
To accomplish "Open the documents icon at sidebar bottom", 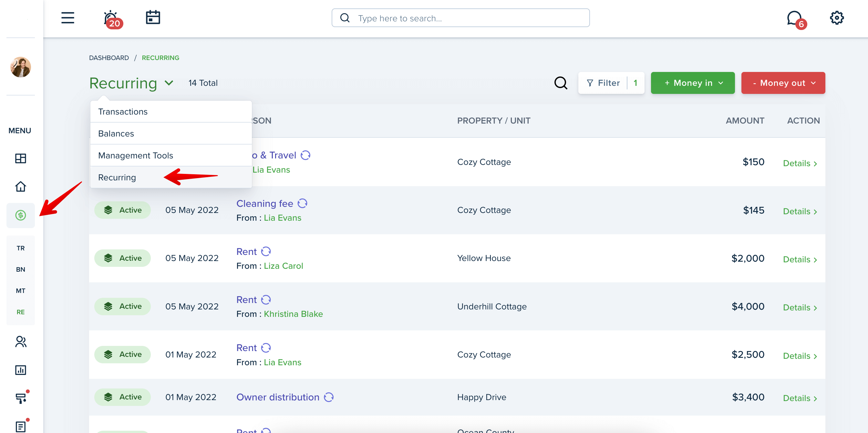I will [x=21, y=427].
